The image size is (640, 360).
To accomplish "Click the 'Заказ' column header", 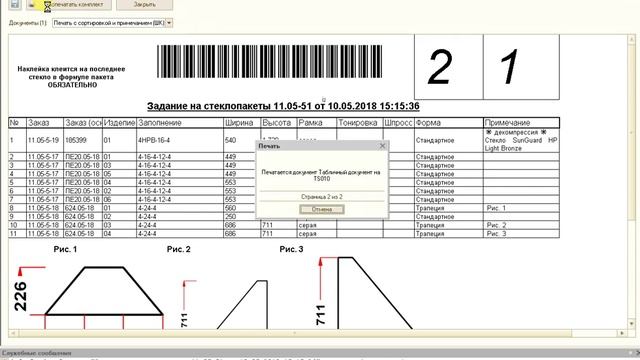I will point(45,122).
